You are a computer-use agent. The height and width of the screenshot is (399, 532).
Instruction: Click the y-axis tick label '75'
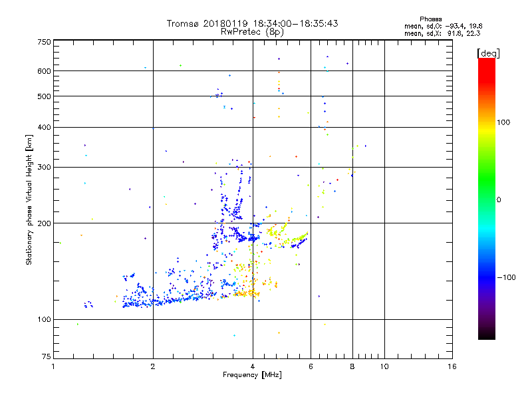(47, 356)
